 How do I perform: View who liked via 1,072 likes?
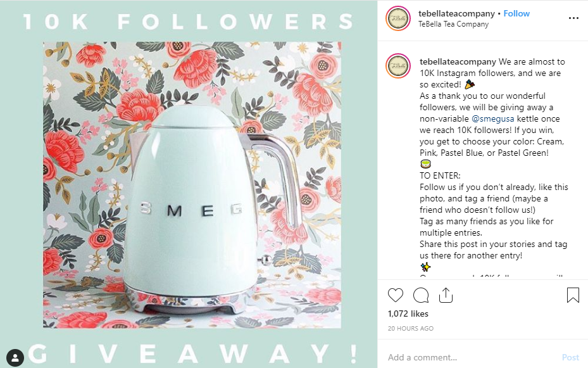408,314
